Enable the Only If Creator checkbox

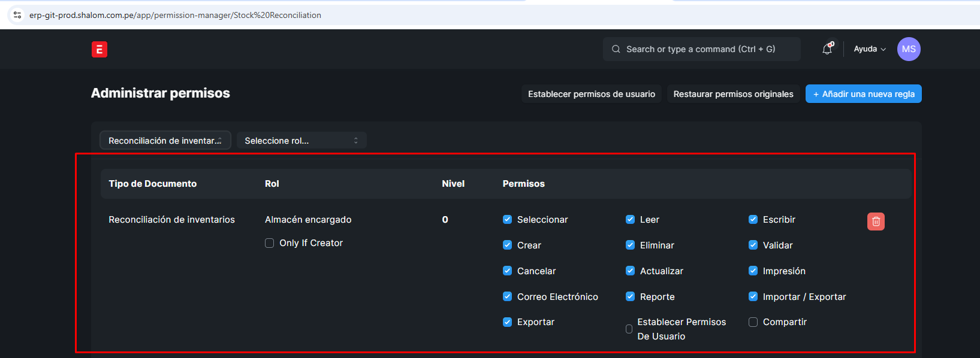[x=270, y=243]
